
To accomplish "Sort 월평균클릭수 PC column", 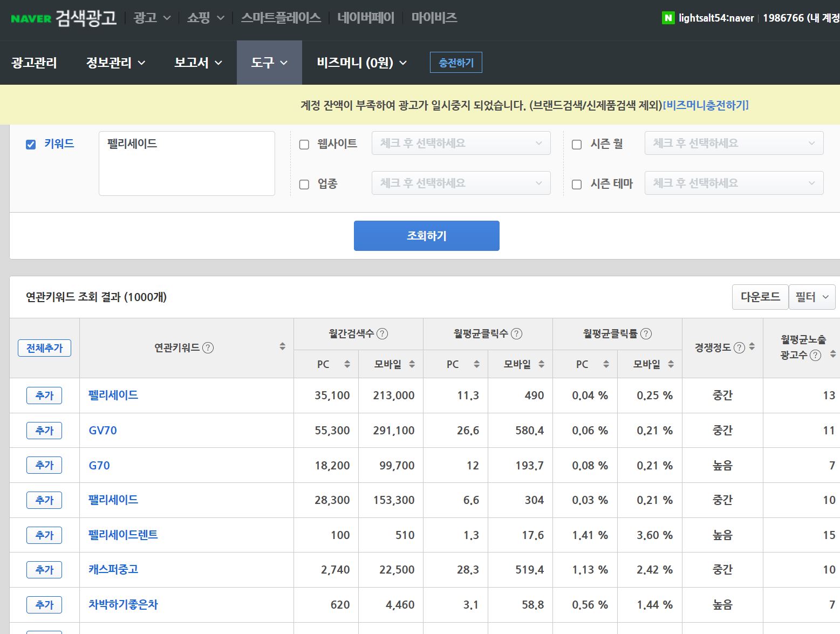I will click(x=476, y=364).
